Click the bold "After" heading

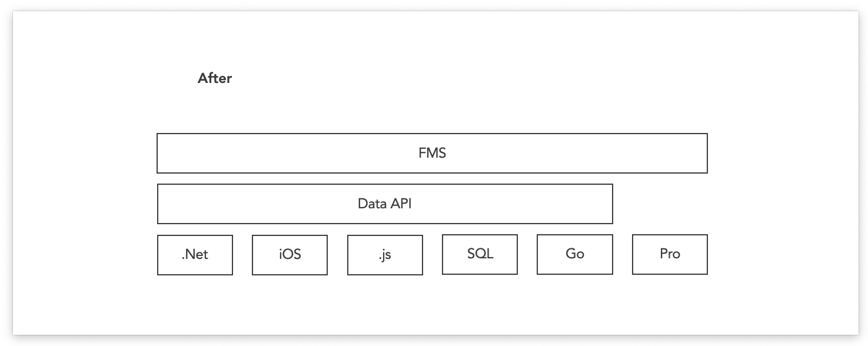[x=215, y=78]
